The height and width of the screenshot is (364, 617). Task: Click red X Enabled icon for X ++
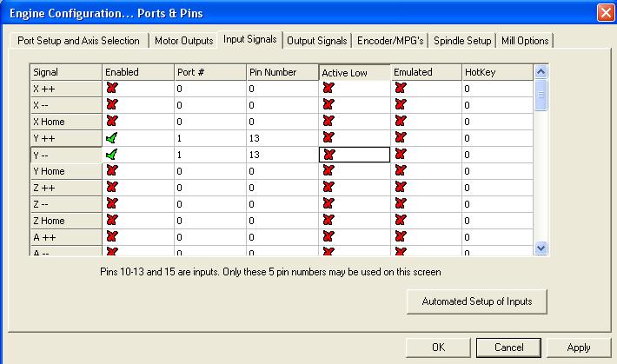[x=110, y=88]
